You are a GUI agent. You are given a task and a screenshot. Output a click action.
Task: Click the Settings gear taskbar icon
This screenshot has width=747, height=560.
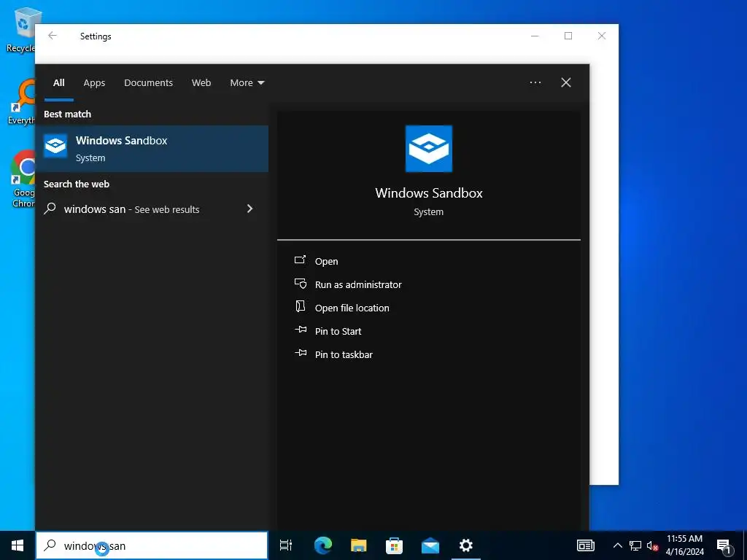point(465,545)
